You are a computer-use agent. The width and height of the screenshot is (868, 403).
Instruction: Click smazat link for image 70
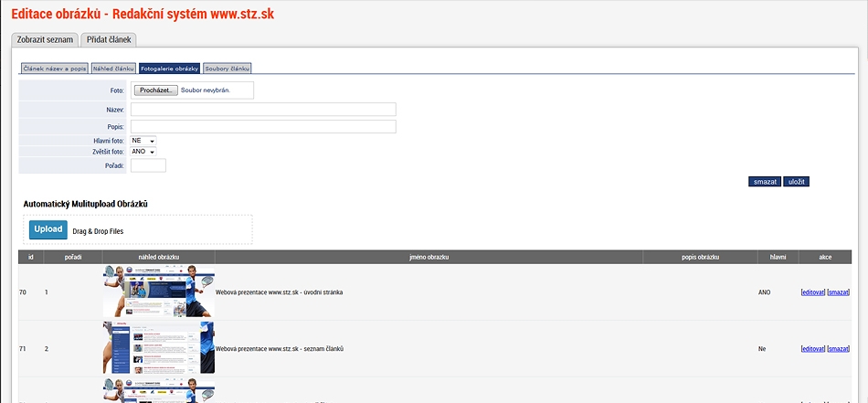(x=838, y=292)
